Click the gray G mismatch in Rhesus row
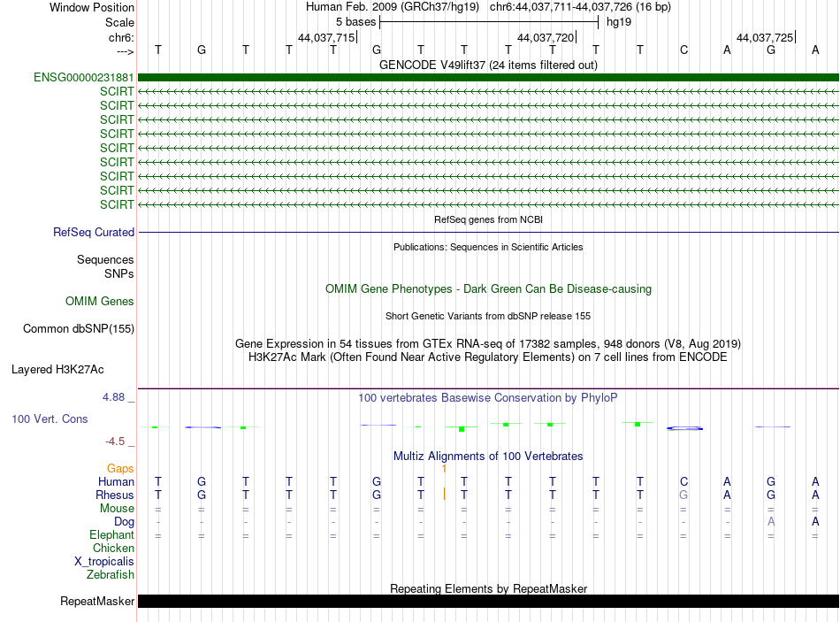Viewport: 840px width, 622px height. point(683,495)
